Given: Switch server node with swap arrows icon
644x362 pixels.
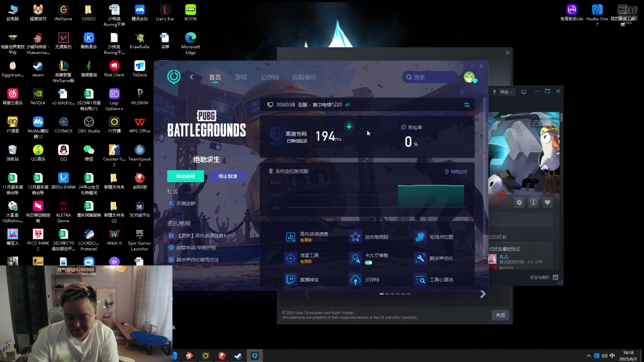Looking at the screenshot, I should coord(347,105).
